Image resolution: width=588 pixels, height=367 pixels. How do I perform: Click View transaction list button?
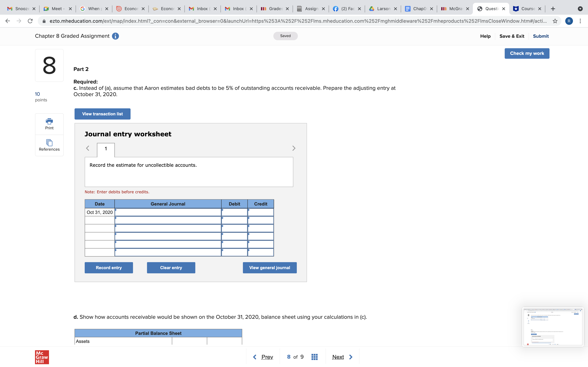[x=102, y=114]
